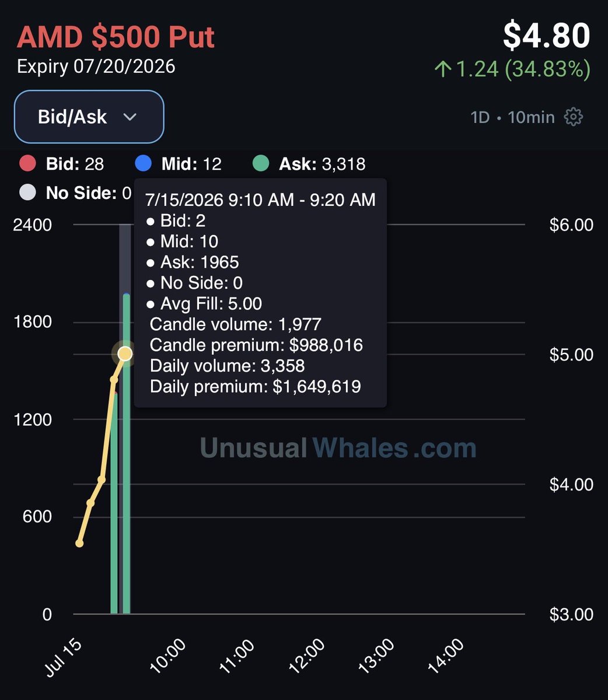Toggle the green Ask legend dot
The image size is (608, 700).
(x=261, y=163)
